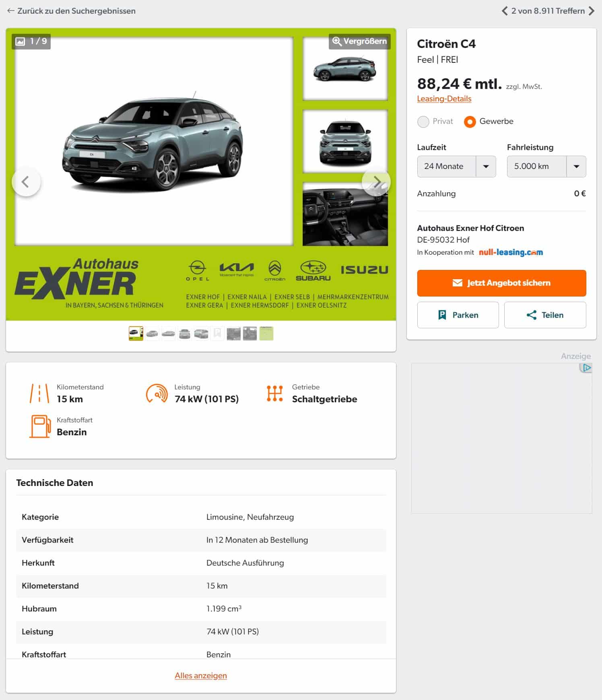Click the AdChoices icon in advertisement
The width and height of the screenshot is (602, 700).
click(586, 368)
